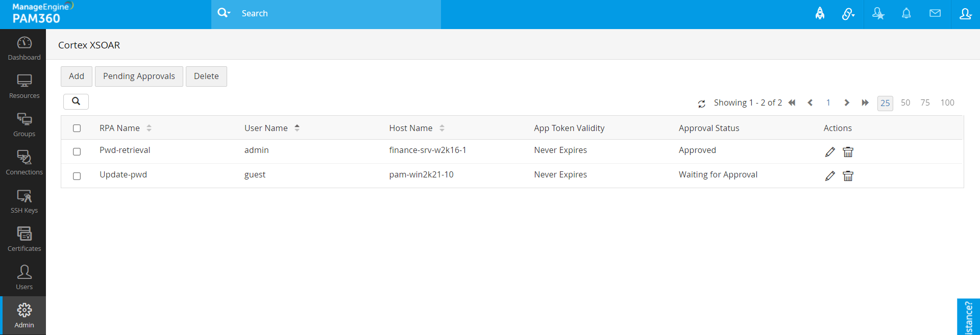Open the notifications bell icon
Screen dimensions: 980x335
(x=906, y=14)
